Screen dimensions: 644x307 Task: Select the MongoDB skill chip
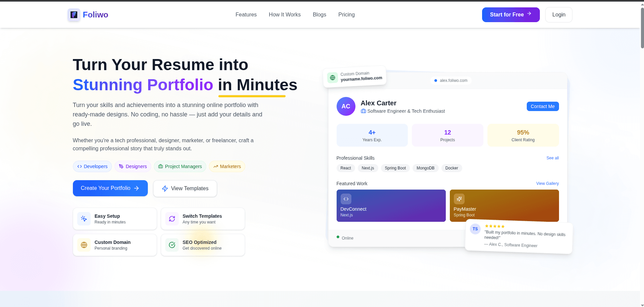pos(426,168)
